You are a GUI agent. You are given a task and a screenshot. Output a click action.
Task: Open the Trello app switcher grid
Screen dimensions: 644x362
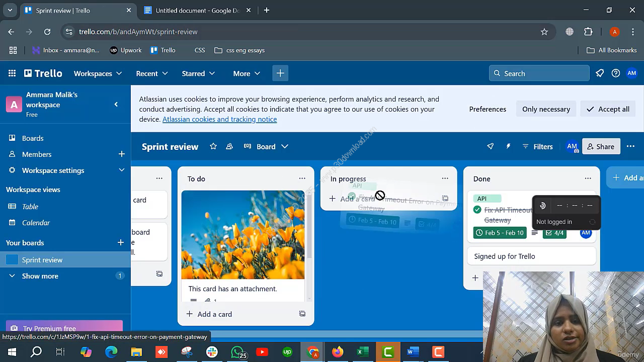pos(12,73)
